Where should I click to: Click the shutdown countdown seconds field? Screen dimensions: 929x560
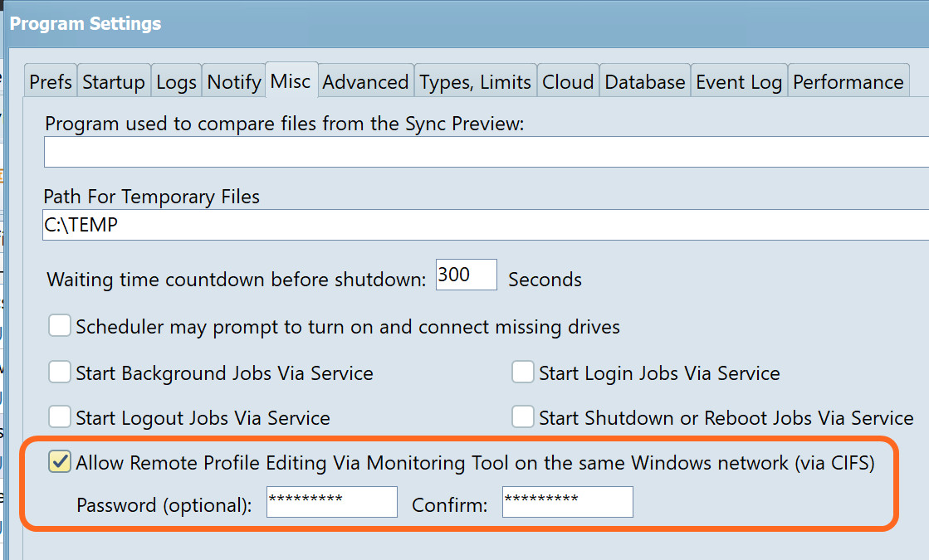(x=466, y=274)
